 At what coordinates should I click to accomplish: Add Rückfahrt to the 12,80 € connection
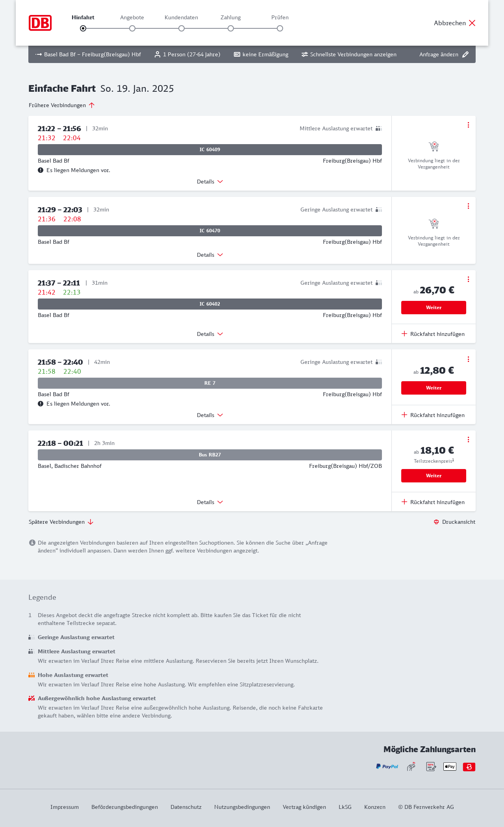point(433,415)
